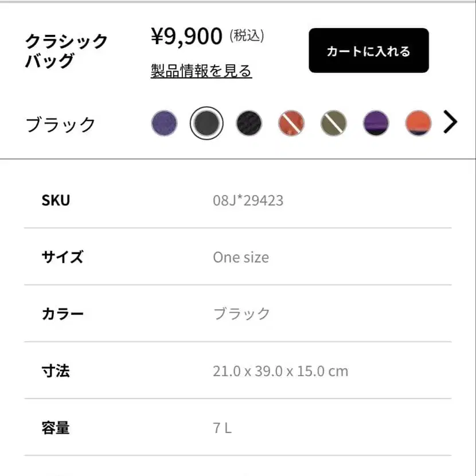This screenshot has width=476, height=476.
Task: Pick the red swatch with diagonal stripe
Action: [x=291, y=123]
